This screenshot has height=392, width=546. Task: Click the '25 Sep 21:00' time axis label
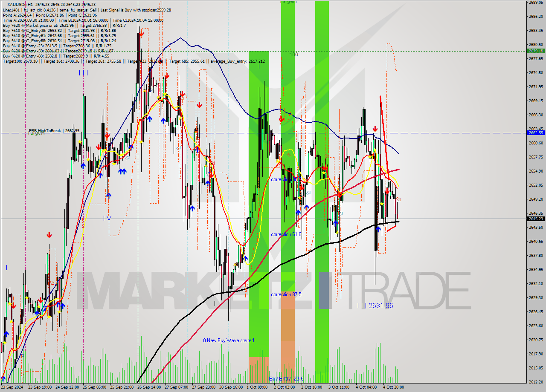[122, 388]
